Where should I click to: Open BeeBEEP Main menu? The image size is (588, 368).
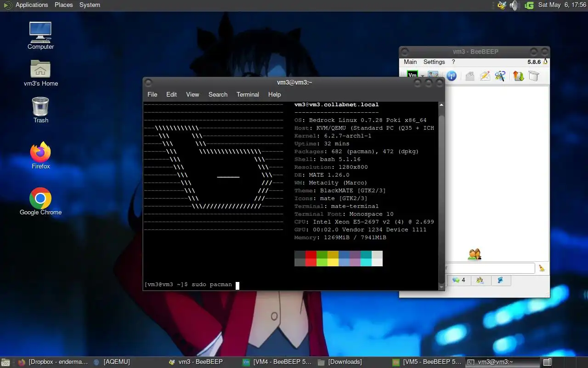point(410,62)
